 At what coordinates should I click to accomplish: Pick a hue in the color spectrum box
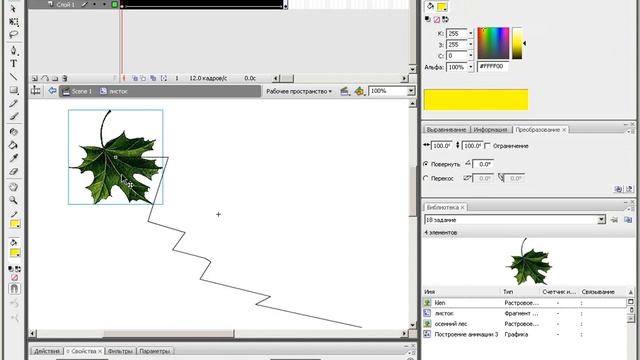493,43
